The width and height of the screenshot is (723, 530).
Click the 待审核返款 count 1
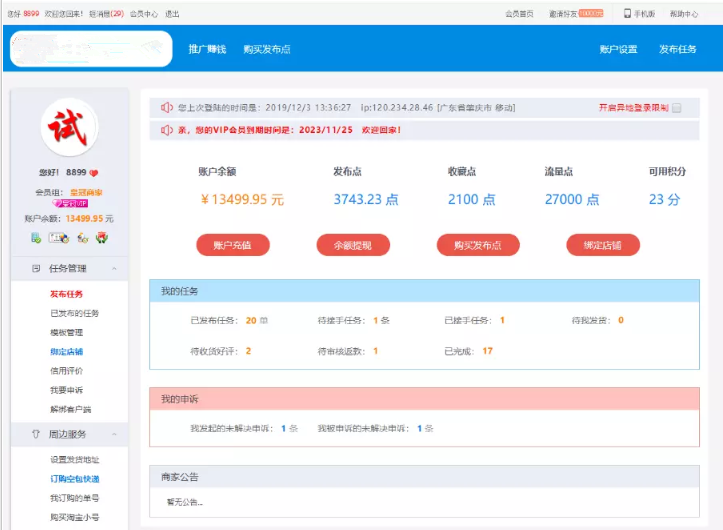point(376,351)
